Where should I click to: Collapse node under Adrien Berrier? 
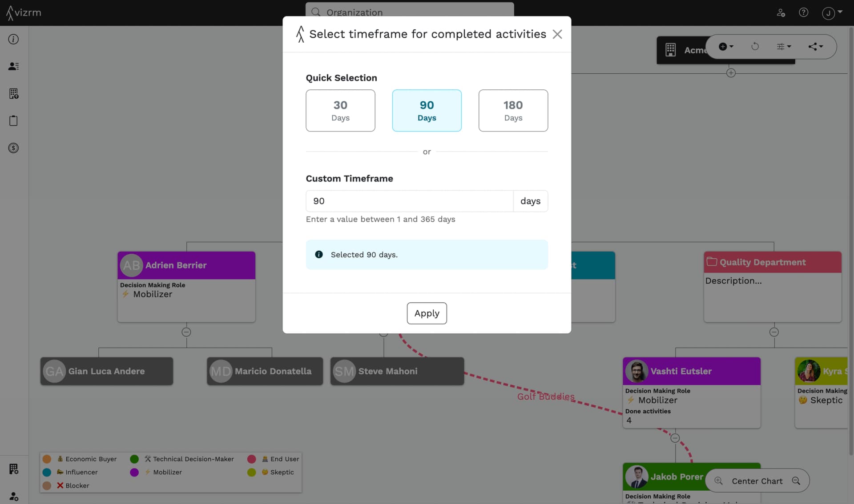186,332
